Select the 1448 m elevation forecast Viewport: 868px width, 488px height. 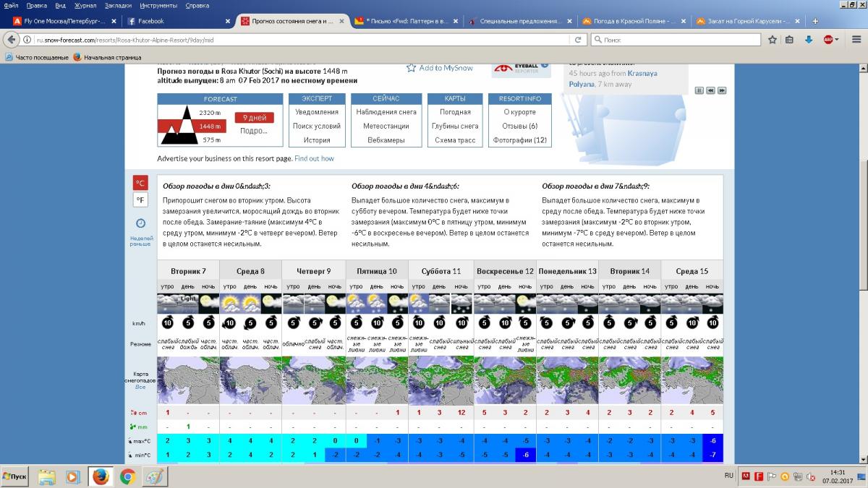coord(210,127)
